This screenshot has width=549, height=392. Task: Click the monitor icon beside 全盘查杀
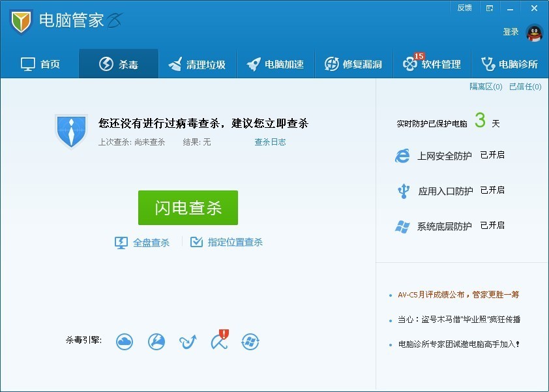(x=121, y=243)
